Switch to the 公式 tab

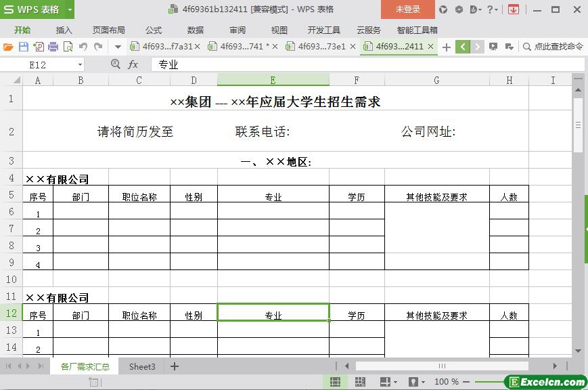pos(154,30)
